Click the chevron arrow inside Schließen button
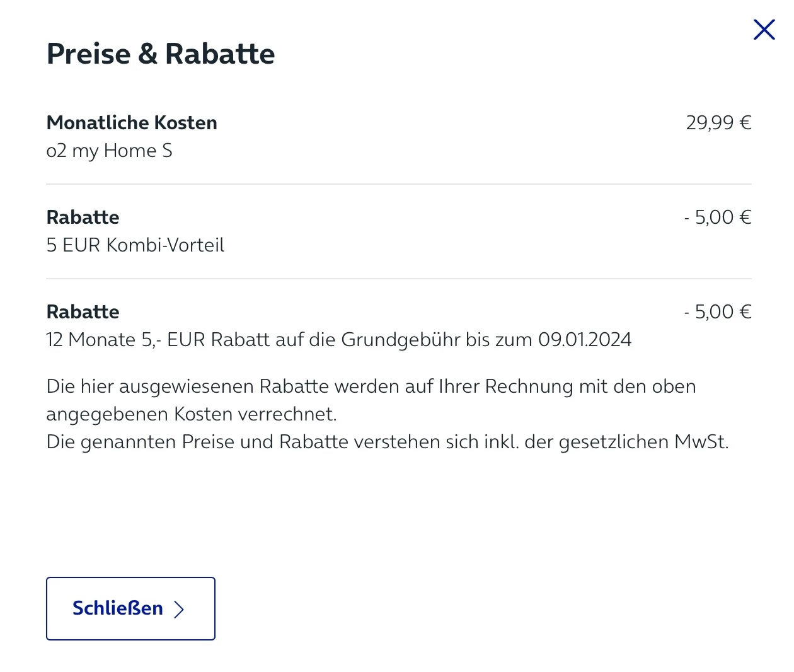Image resolution: width=794 pixels, height=672 pixels. 179,609
